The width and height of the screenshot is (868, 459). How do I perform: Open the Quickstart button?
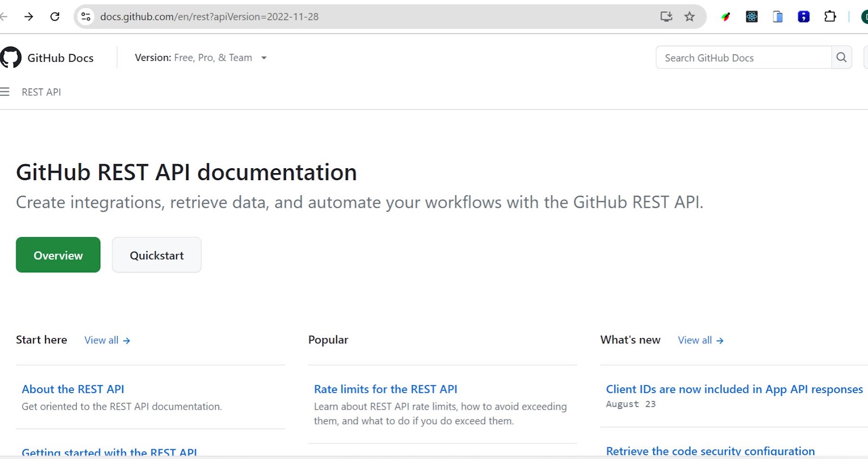157,255
